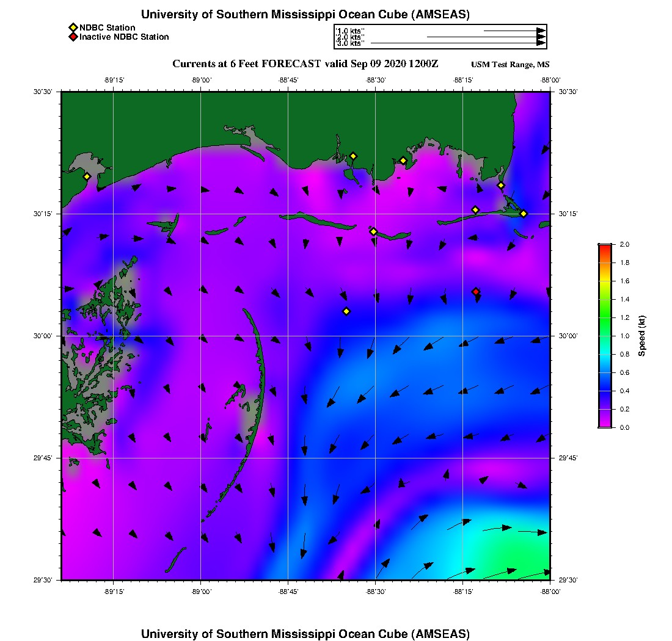
Task: Select the yellow station just north of 30°15' near -88°15'
Action: click(475, 210)
